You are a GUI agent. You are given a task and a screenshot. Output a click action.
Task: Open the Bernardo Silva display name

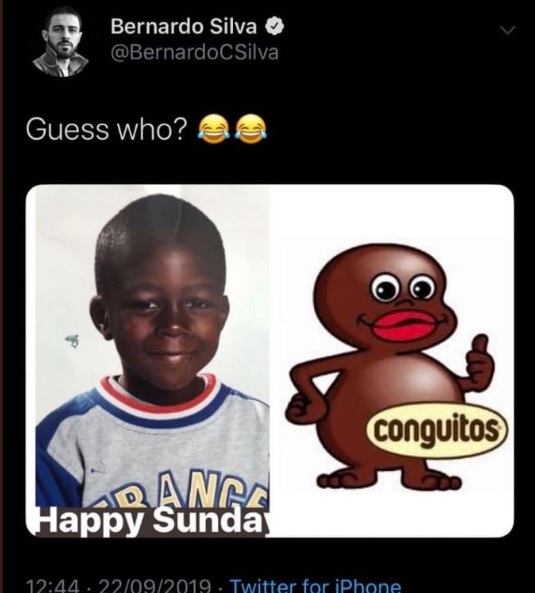(183, 27)
